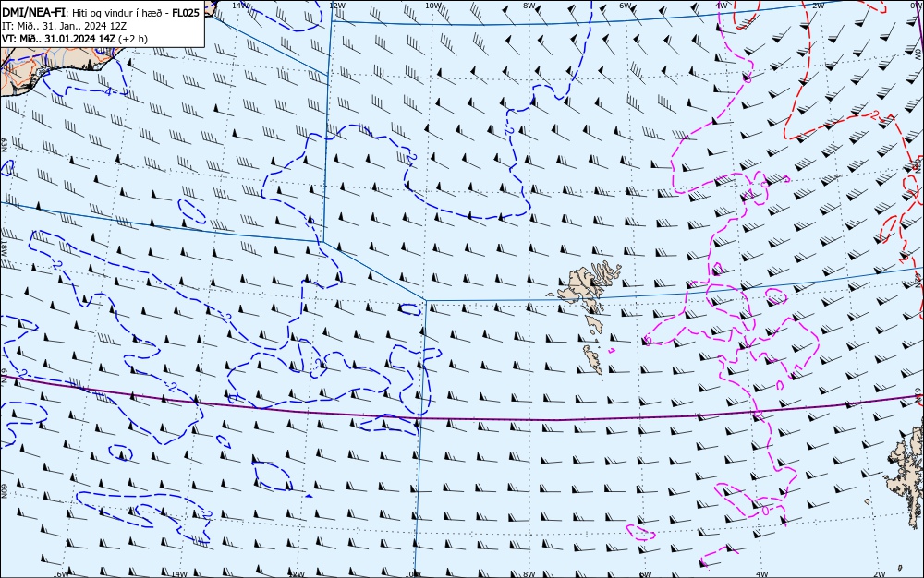924x578 pixels.
Task: Click the 4W longitude label on top edge
Action: click(x=722, y=5)
